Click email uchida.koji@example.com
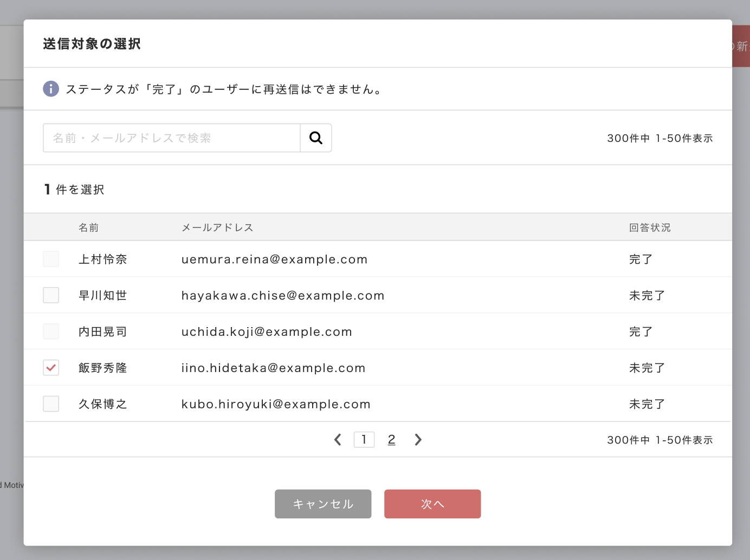Image resolution: width=750 pixels, height=560 pixels. click(267, 332)
